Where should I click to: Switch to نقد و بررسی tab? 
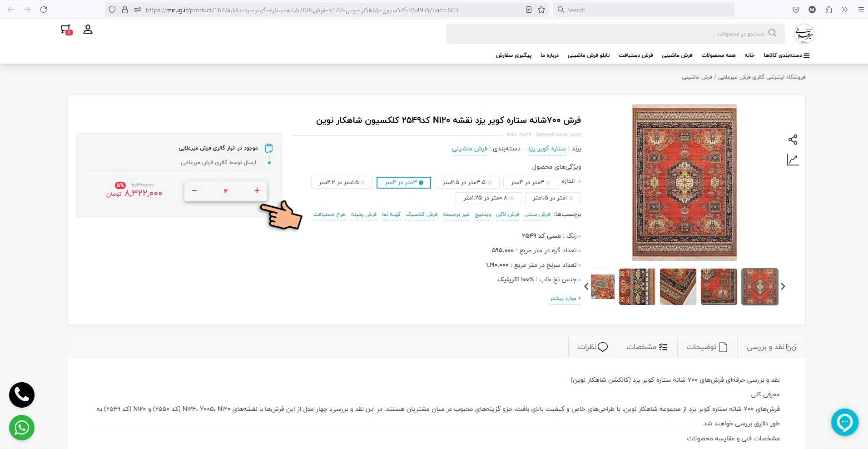772,347
